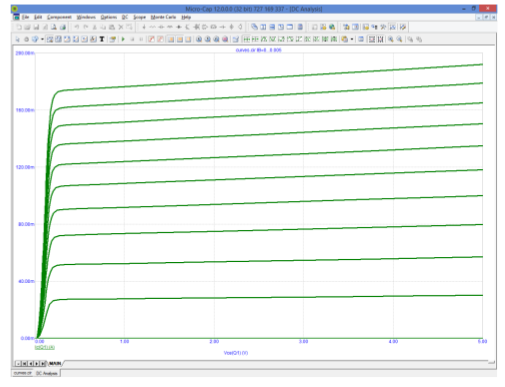Open the Options menu
The width and height of the screenshot is (505, 387).
(109, 17)
